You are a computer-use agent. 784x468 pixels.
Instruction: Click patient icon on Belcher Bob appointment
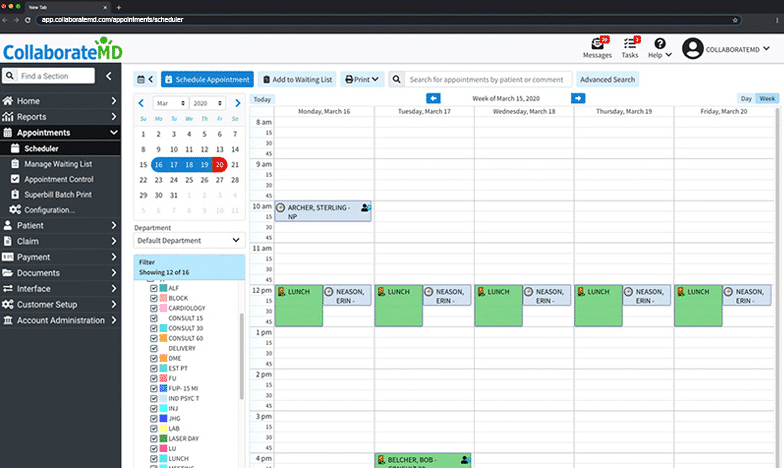[x=465, y=460]
